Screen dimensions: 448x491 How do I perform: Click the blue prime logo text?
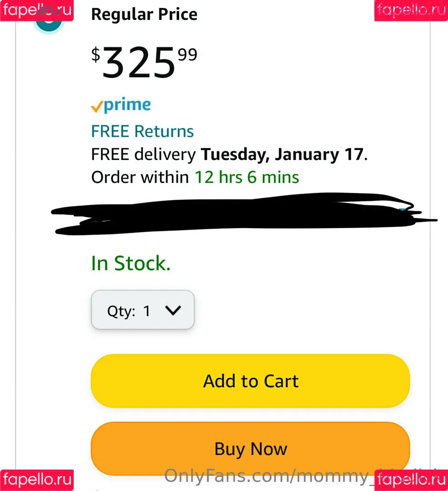coord(127,105)
